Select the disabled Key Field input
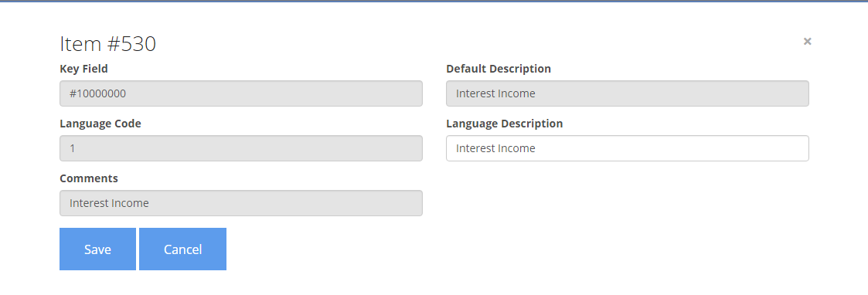 click(241, 93)
